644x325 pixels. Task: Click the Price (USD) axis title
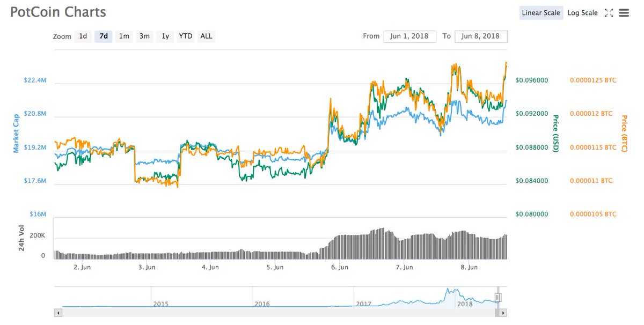tap(556, 134)
